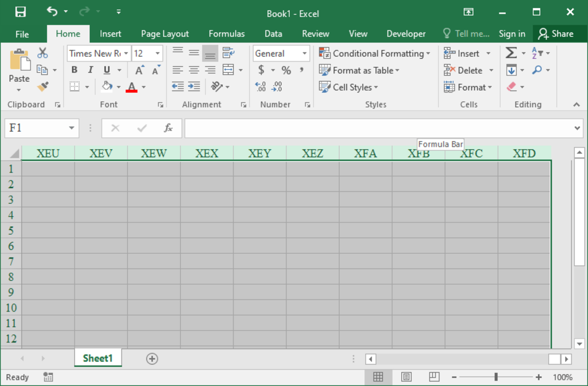The height and width of the screenshot is (386, 588).
Task: Collapse the ribbon
Action: (577, 105)
